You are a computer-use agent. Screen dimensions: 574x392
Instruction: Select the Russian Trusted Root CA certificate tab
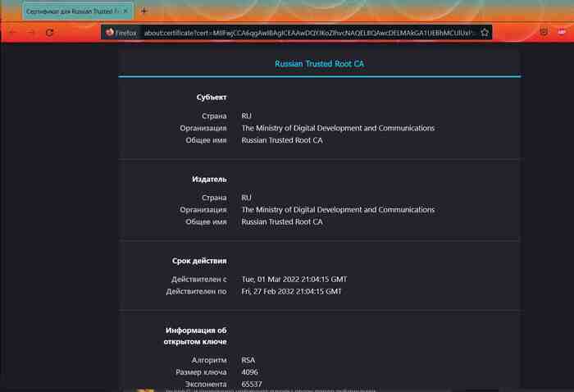click(319, 64)
